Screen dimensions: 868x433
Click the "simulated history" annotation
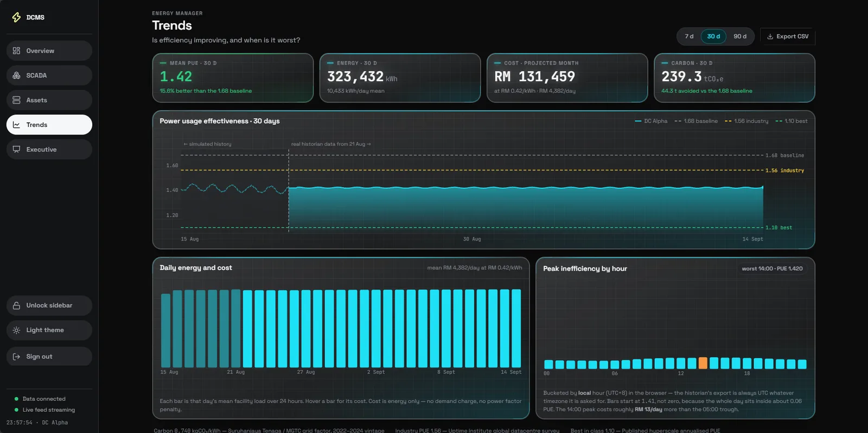207,144
